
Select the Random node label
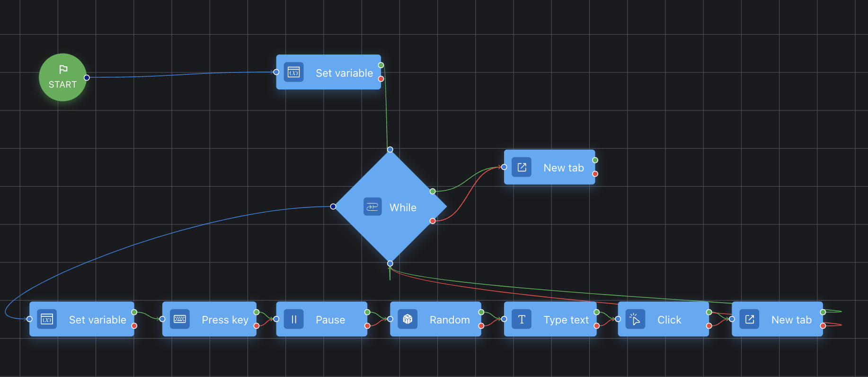[x=450, y=320]
